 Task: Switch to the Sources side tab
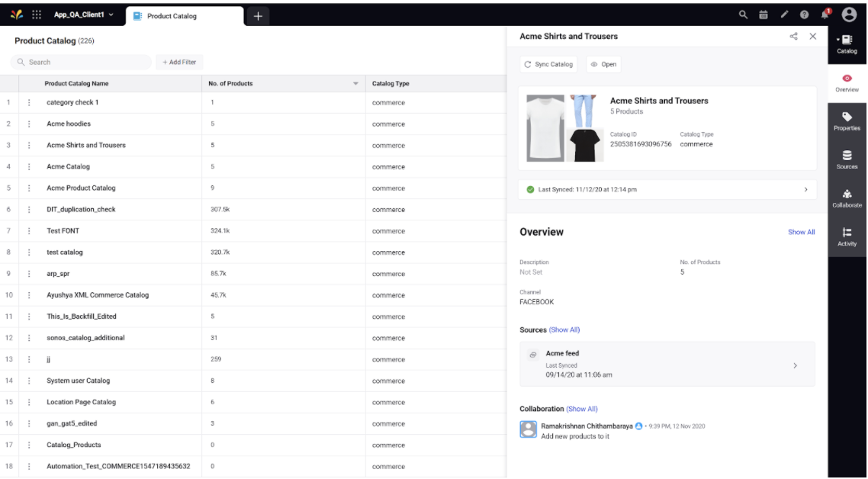pos(847,159)
